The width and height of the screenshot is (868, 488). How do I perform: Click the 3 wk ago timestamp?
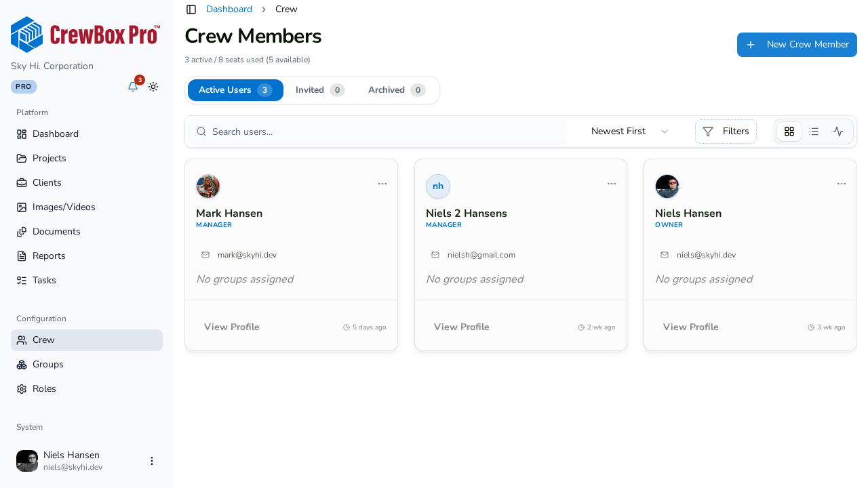pyautogui.click(x=827, y=327)
